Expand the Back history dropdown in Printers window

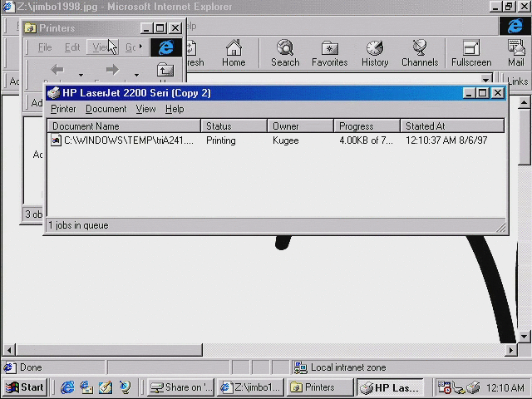[x=81, y=75]
